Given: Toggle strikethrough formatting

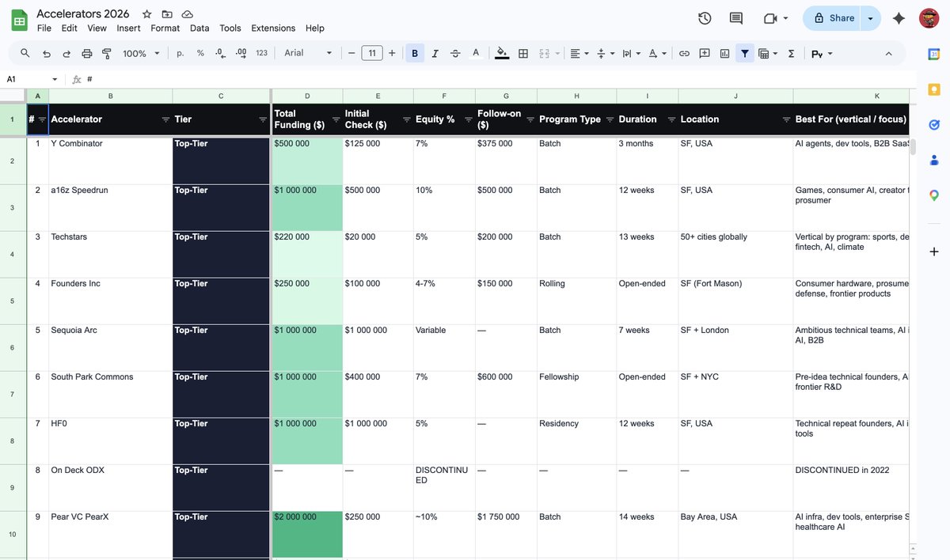Looking at the screenshot, I should click(x=455, y=53).
